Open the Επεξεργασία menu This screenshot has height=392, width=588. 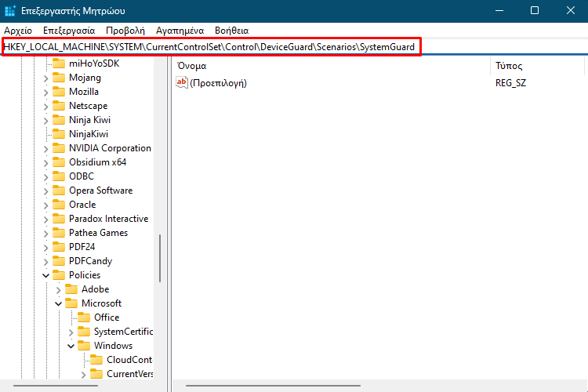tap(69, 31)
